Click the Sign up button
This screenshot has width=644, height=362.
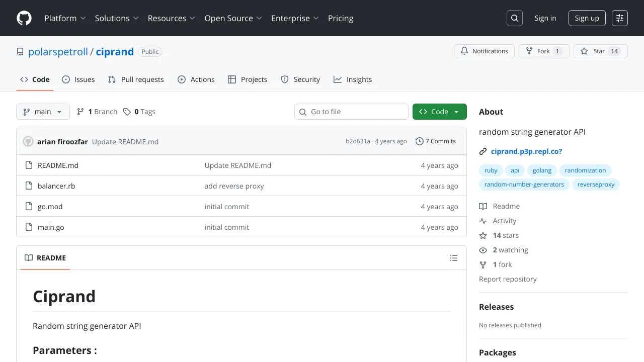pos(587,18)
